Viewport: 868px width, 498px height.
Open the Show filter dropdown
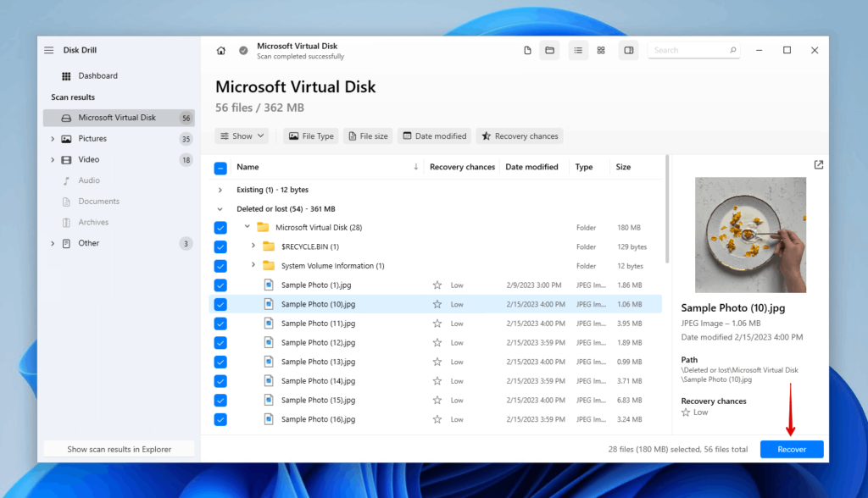click(242, 136)
